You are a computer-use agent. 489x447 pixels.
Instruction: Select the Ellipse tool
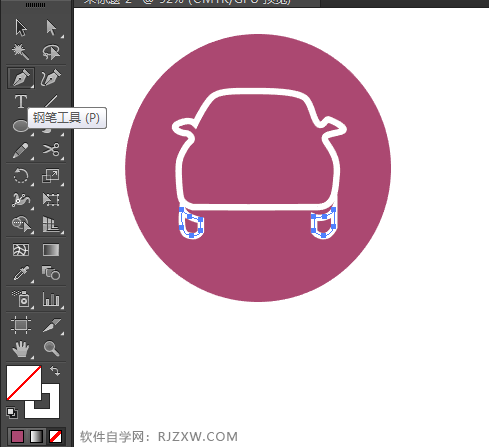tap(19, 127)
